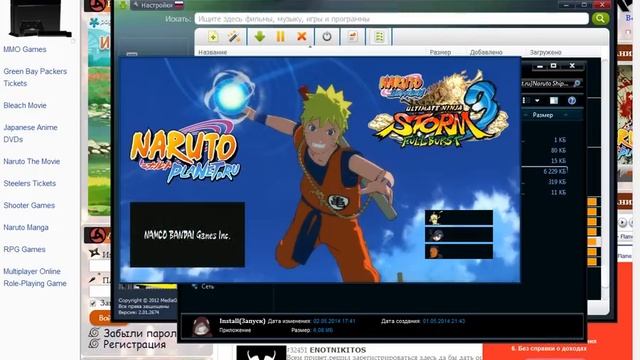This screenshot has width=640, height=360.
Task: Click the icon left of the checklist icon
Action: point(353,36)
